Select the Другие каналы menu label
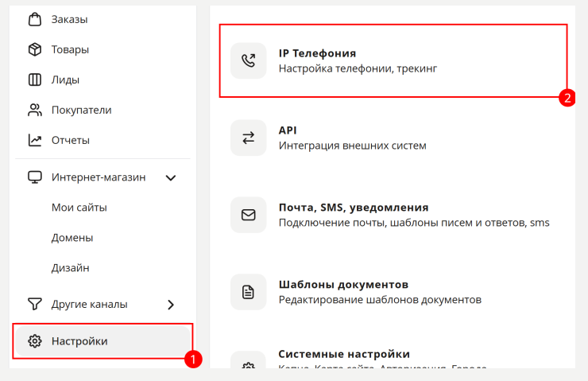Image resolution: width=588 pixels, height=381 pixels. click(90, 305)
